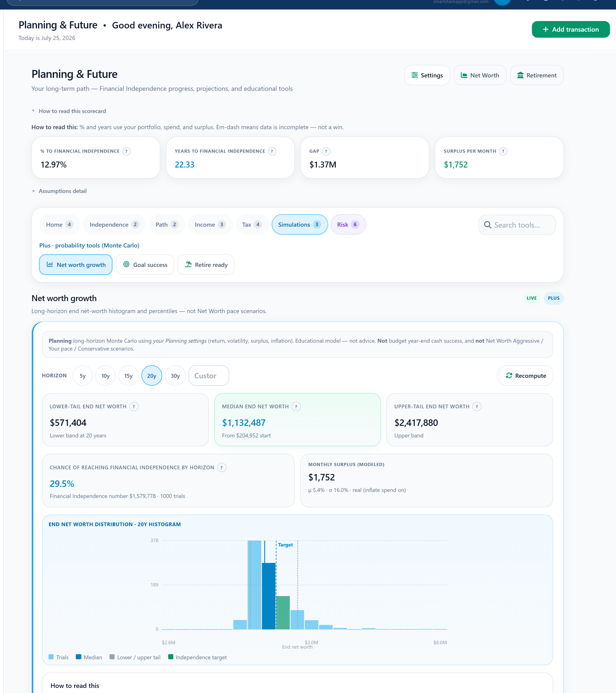Screen dimensions: 616x693
Task: Select the 5y horizon
Action: (x=83, y=376)
